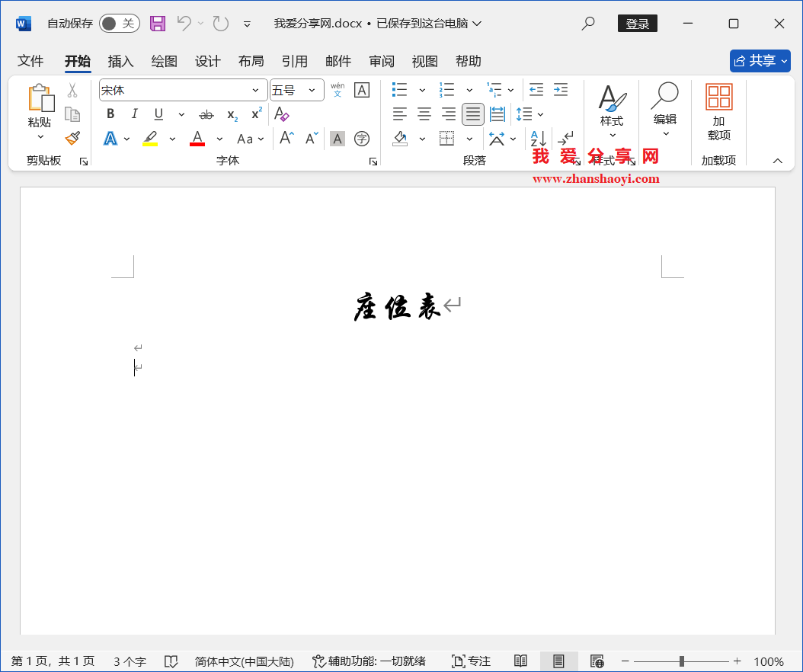The width and height of the screenshot is (803, 672).
Task: Click the Save icon in title bar
Action: point(157,24)
